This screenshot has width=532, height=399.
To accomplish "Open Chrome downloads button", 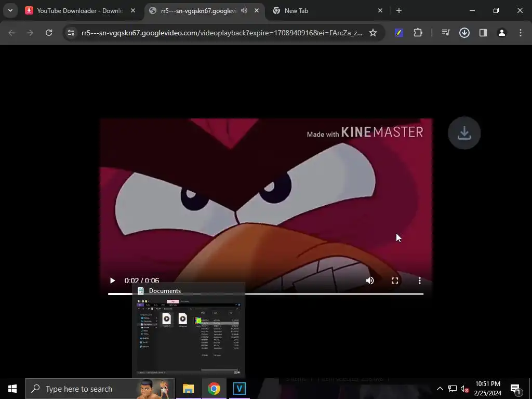I will click(464, 33).
